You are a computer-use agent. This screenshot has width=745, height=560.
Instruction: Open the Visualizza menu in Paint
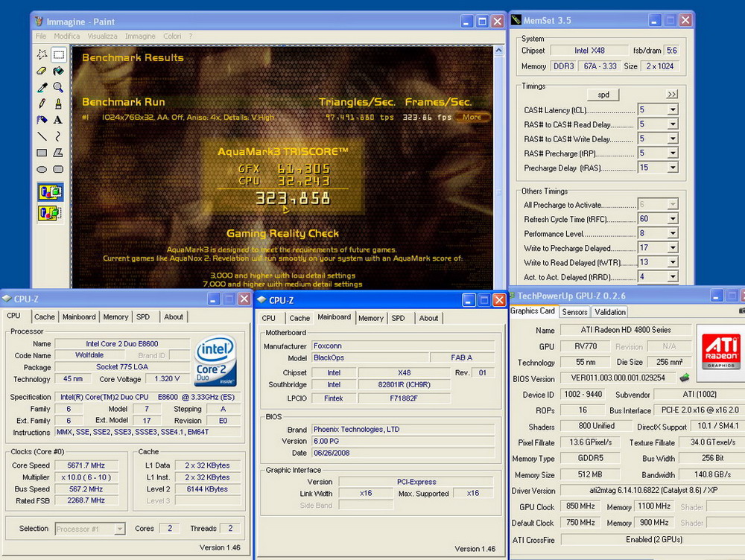point(102,36)
